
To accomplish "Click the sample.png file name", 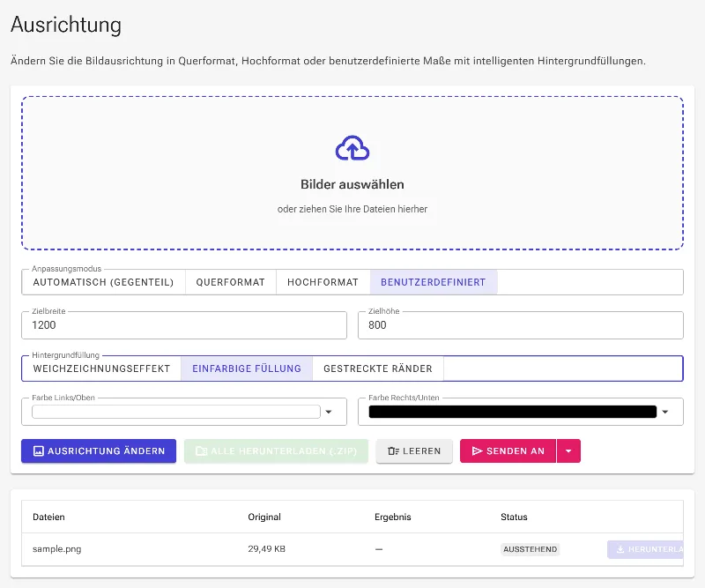I will (x=57, y=549).
